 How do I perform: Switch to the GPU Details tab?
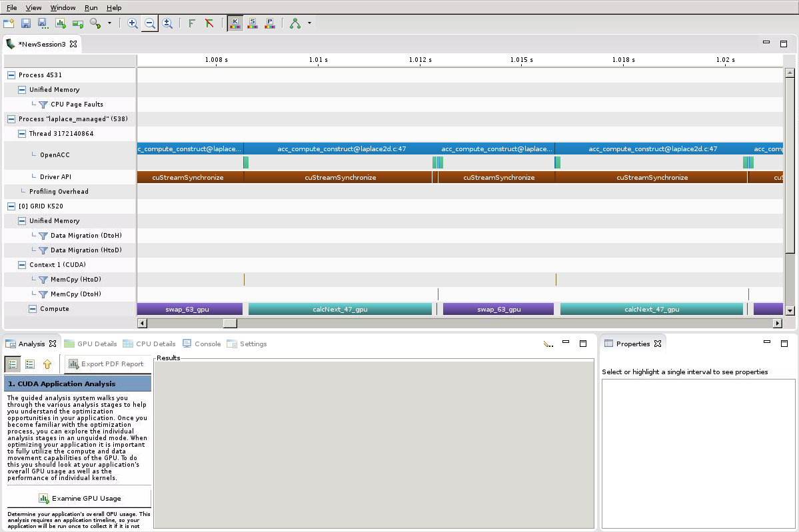click(x=91, y=344)
